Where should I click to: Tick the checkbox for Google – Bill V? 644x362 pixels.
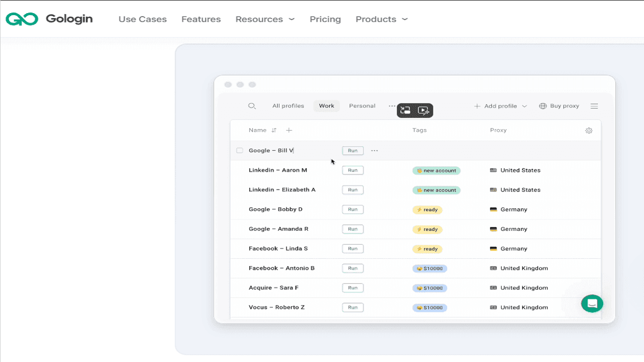coord(240,150)
